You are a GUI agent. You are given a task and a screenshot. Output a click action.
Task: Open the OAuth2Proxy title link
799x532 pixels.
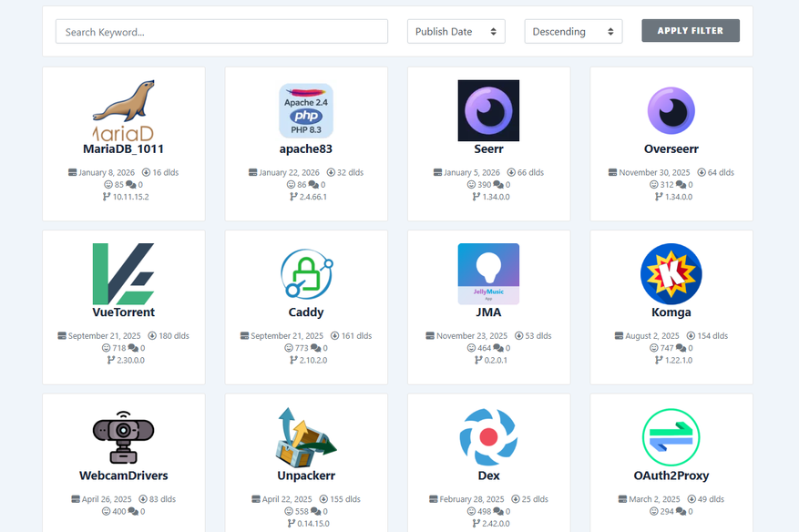click(671, 476)
